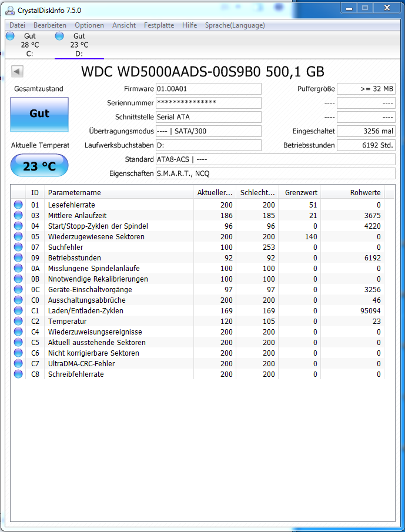
Task: Click the masked Seriennummer field
Action: click(209, 103)
